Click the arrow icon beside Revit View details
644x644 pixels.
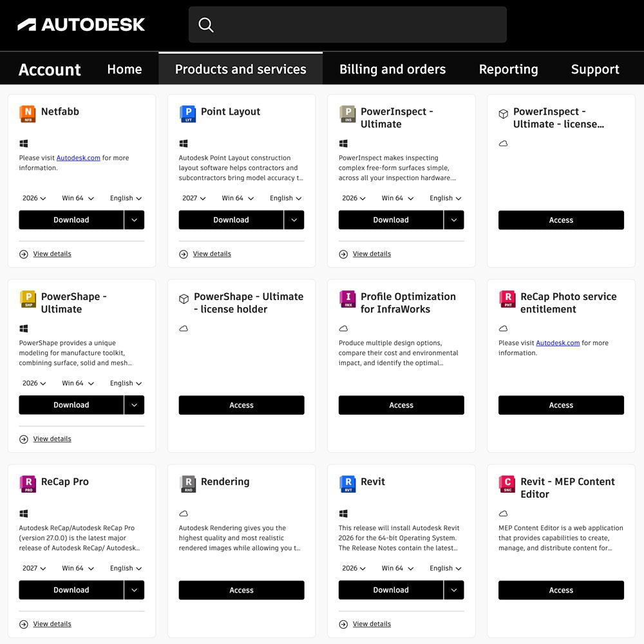click(343, 624)
